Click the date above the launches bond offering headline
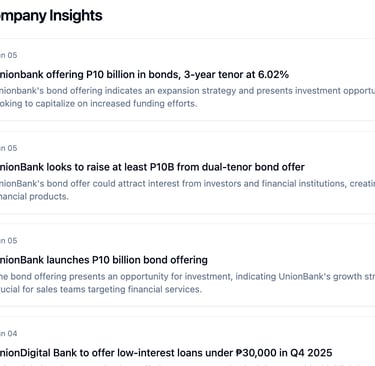375x366 pixels. pos(8,241)
